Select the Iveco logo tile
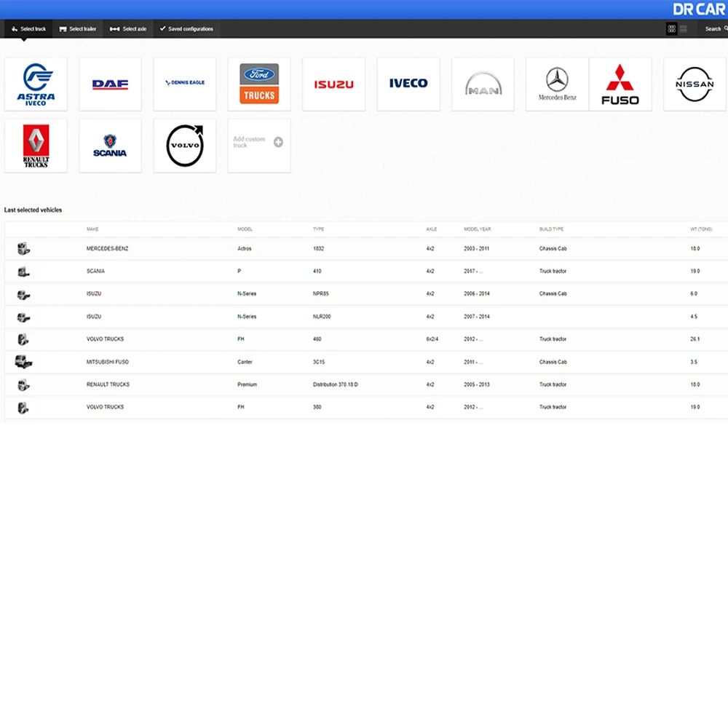Screen dimensions: 728x728 tap(408, 84)
